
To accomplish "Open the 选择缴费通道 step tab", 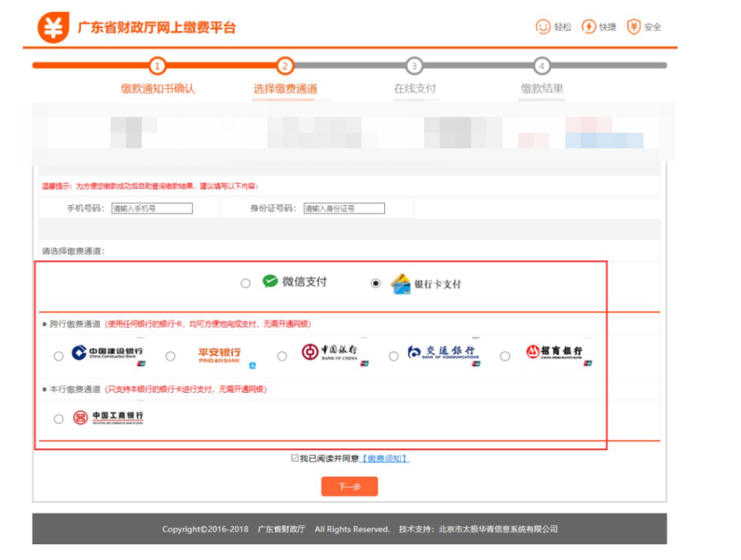I will point(285,89).
